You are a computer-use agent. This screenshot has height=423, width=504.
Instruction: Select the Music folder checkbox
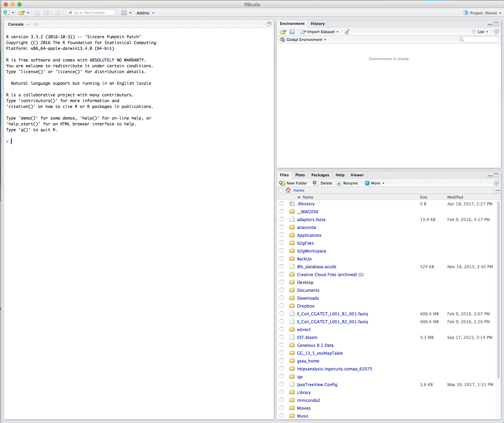click(282, 415)
